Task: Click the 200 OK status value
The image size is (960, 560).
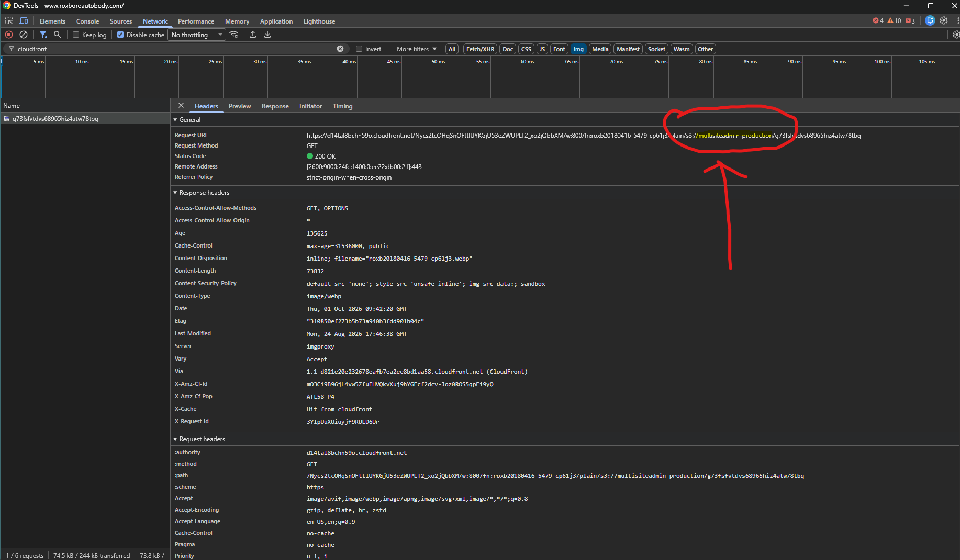Action: [x=325, y=156]
